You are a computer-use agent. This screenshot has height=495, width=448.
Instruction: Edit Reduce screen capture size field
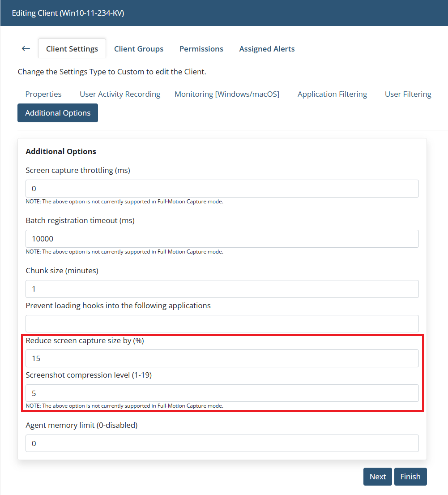(x=222, y=358)
